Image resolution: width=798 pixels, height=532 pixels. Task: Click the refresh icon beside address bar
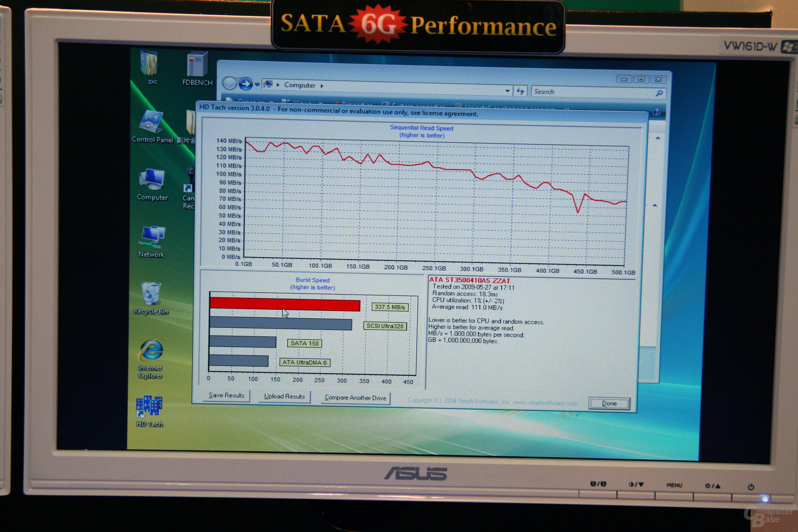(x=520, y=91)
